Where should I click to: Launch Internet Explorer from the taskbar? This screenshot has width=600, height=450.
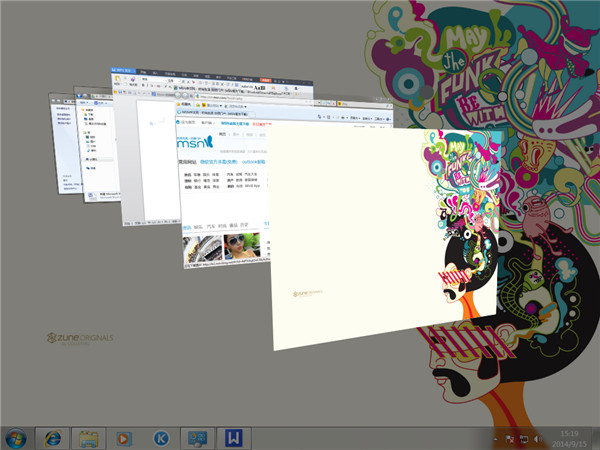click(52, 438)
